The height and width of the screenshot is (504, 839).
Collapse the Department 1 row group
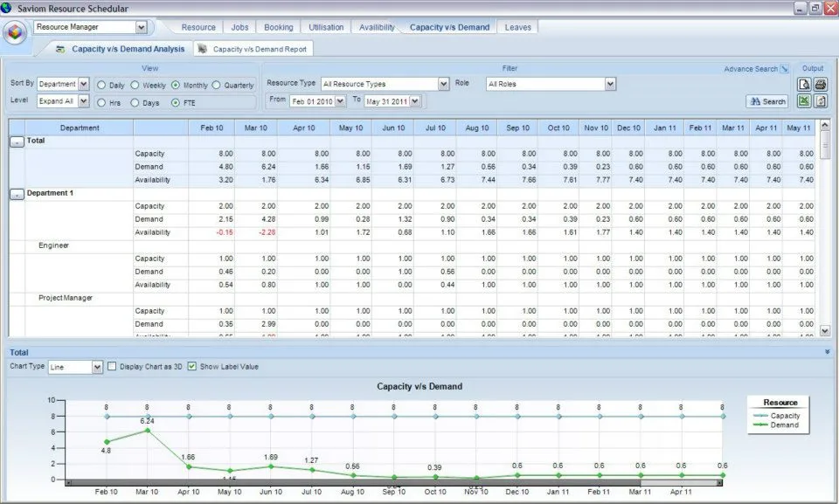point(17,194)
